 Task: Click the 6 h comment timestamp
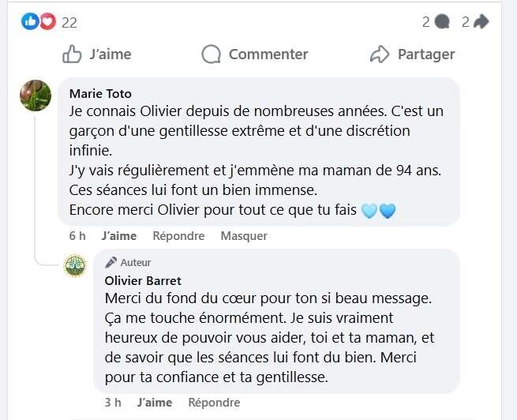(77, 236)
